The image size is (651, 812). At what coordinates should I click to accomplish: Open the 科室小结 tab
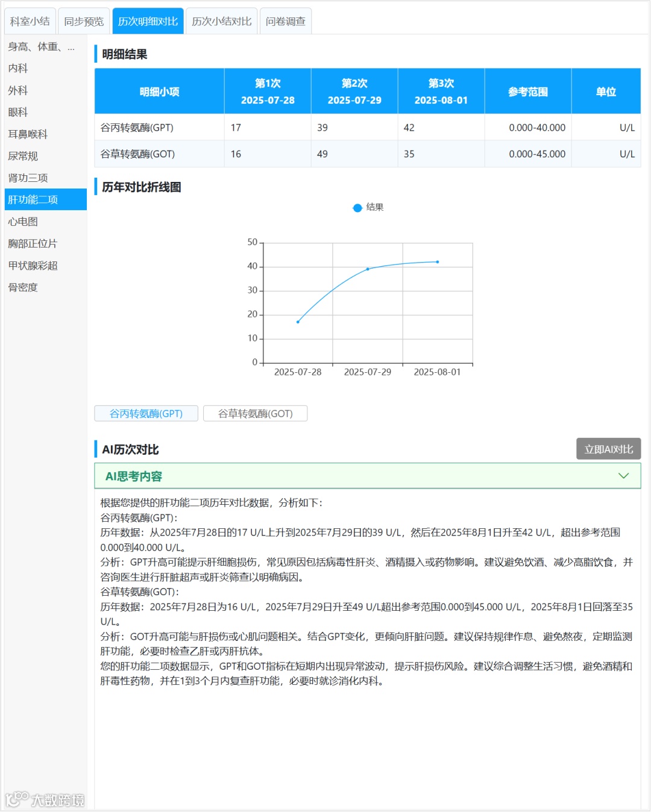click(30, 21)
